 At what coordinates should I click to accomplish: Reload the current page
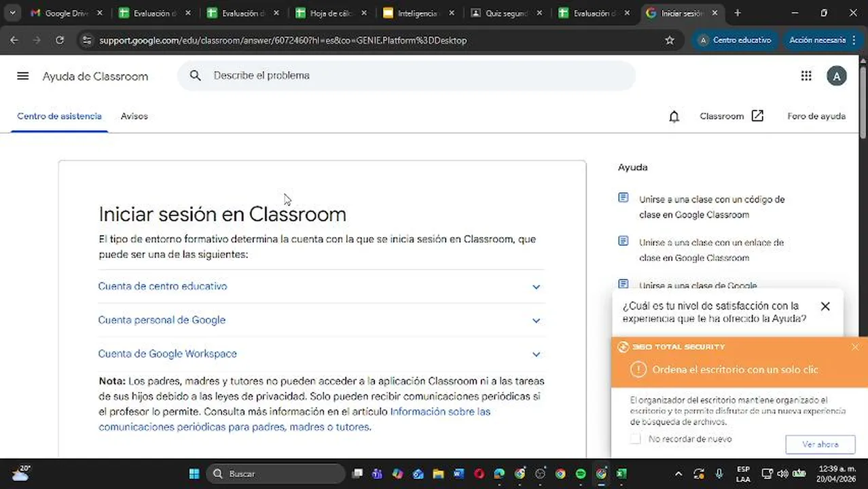(x=60, y=40)
